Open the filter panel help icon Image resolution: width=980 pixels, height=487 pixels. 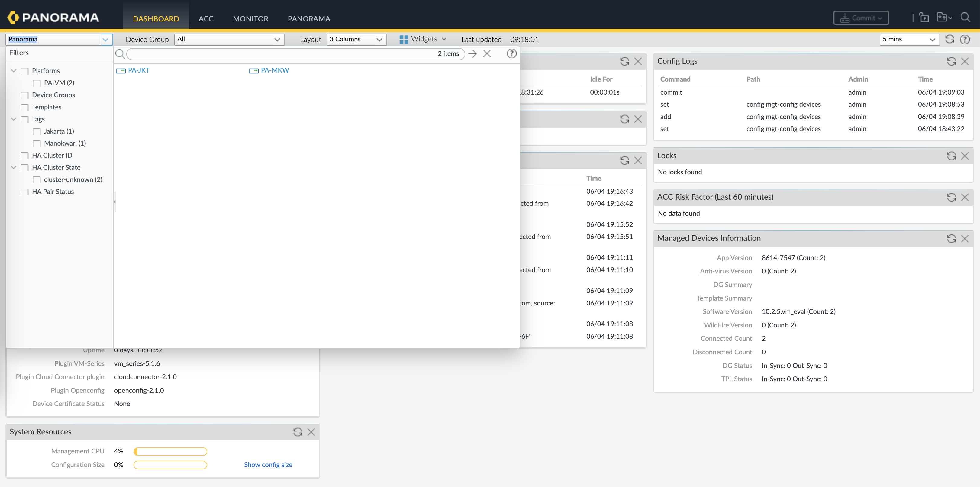coord(511,54)
